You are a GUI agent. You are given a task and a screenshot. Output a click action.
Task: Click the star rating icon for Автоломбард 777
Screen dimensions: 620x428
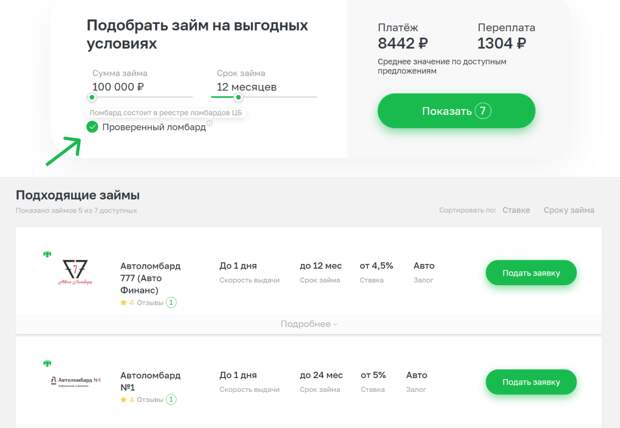click(123, 303)
